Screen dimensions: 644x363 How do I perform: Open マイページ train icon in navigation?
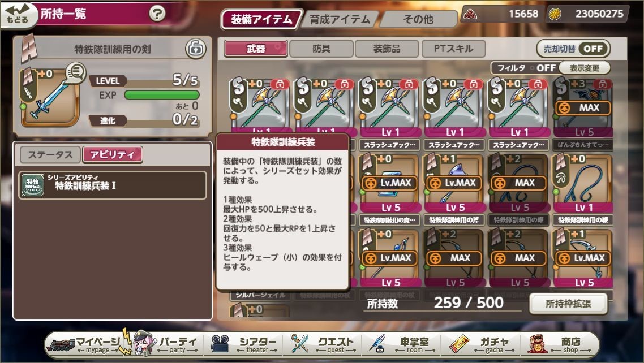pos(62,344)
